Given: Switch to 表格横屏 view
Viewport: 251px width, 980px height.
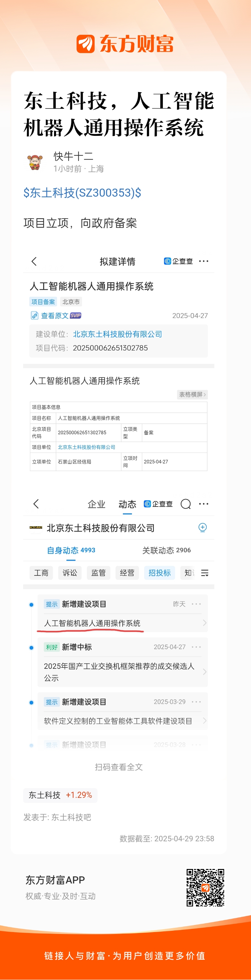Looking at the screenshot, I should pyautogui.click(x=192, y=395).
